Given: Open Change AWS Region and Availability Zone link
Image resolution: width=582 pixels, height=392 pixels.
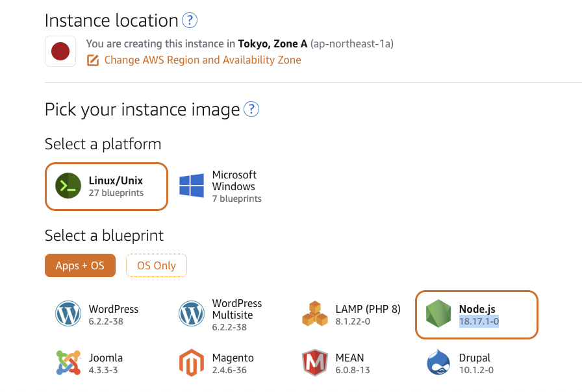Looking at the screenshot, I should [x=203, y=60].
